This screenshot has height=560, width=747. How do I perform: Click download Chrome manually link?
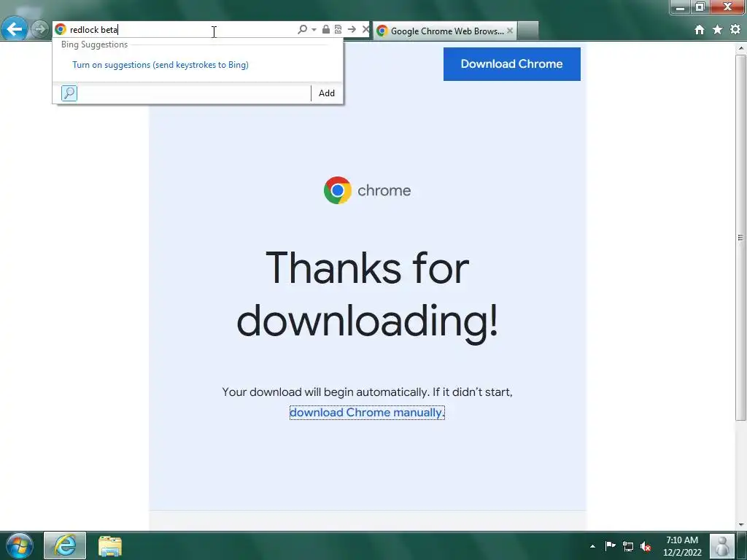click(x=367, y=413)
